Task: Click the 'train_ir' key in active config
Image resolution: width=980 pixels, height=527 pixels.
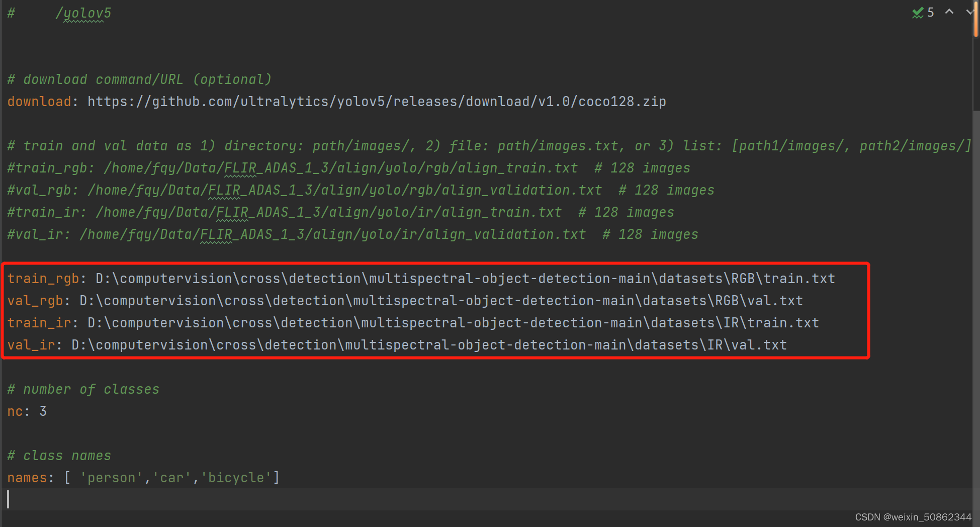Action: click(39, 323)
